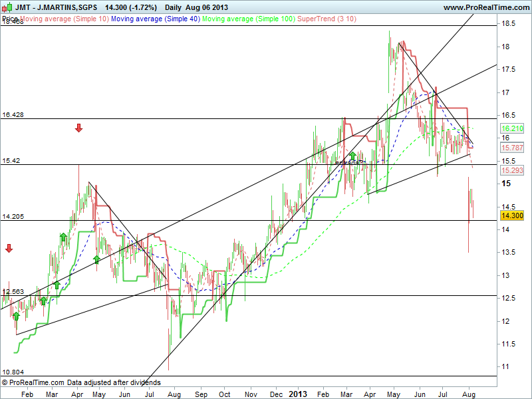Click the 'SuperTrend (3 10)' legend entry
Screen dimensions: 532x399
pos(327,19)
